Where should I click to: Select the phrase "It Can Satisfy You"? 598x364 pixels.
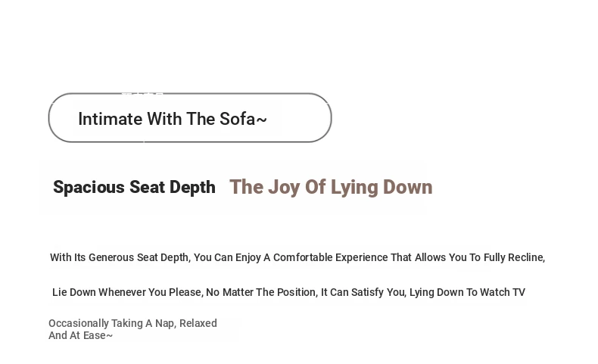[363, 292]
